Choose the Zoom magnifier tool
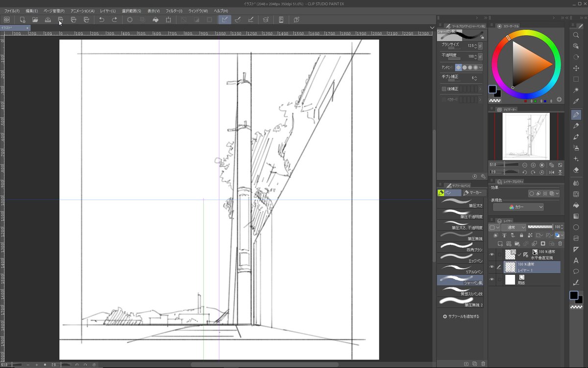The height and width of the screenshot is (368, 588). pos(576,35)
